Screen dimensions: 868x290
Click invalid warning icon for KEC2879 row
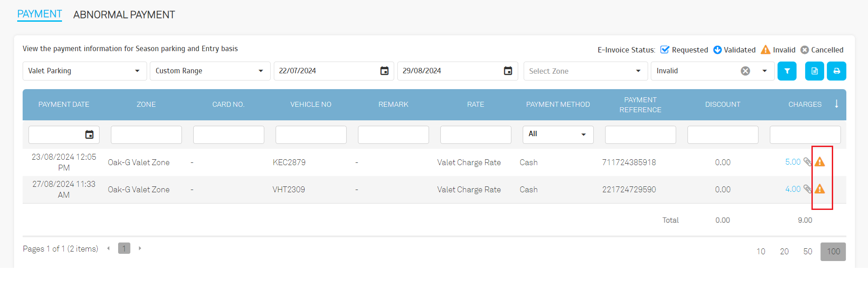coord(820,162)
